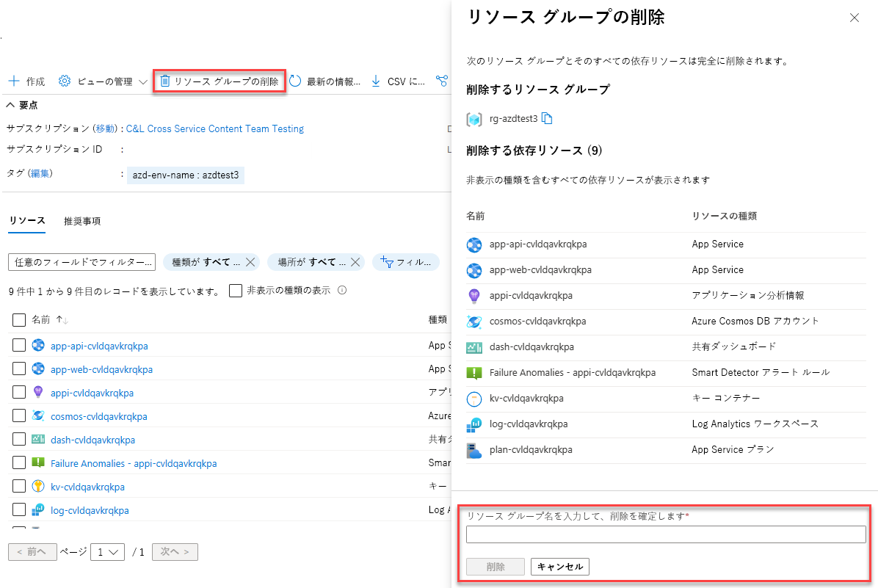Check the Failure Anomalies row checkbox
This screenshot has width=878, height=588.
19,462
